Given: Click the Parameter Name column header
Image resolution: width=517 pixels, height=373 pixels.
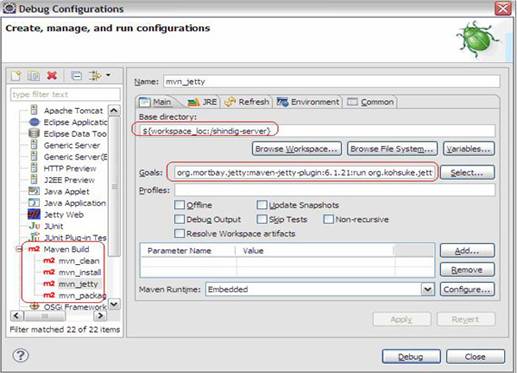Looking at the screenshot, I should click(188, 251).
